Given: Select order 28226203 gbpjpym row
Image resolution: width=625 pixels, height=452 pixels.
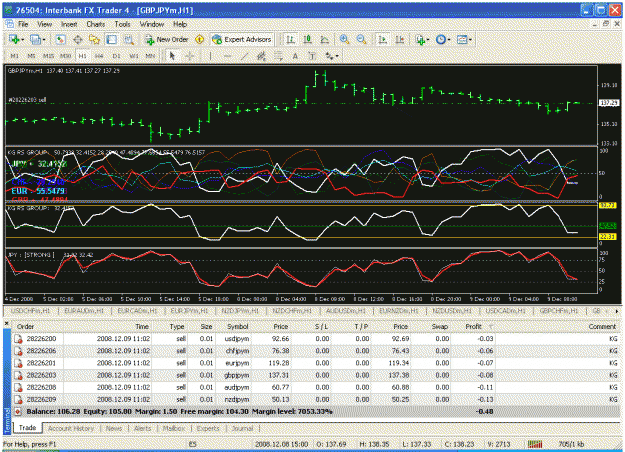Looking at the screenshot, I should [x=316, y=375].
